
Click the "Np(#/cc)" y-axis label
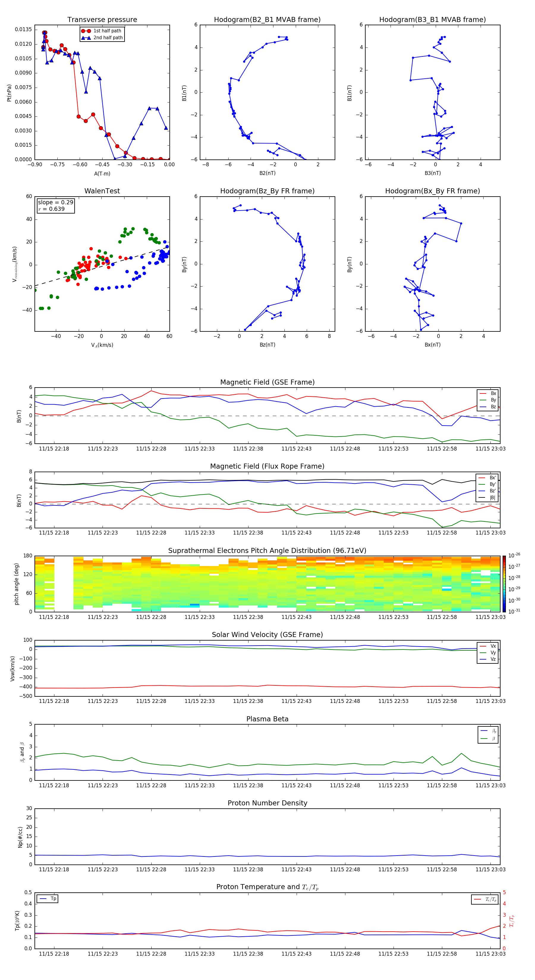tap(20, 837)
